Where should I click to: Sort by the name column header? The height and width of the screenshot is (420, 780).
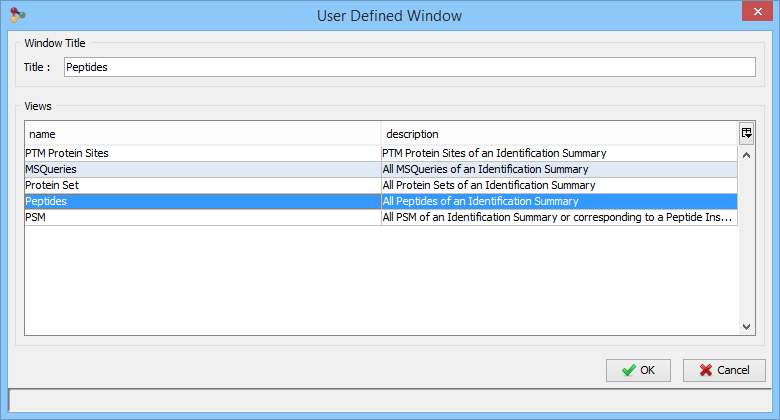[x=203, y=134]
